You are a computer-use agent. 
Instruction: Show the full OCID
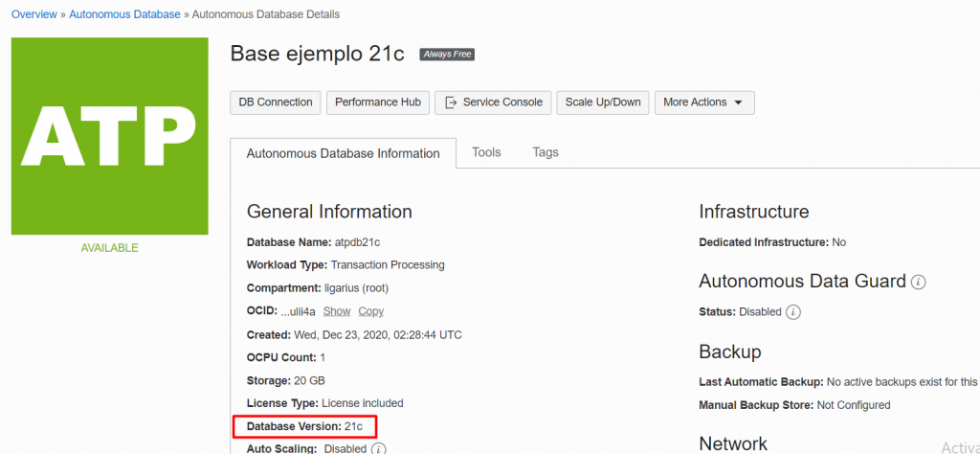click(337, 311)
